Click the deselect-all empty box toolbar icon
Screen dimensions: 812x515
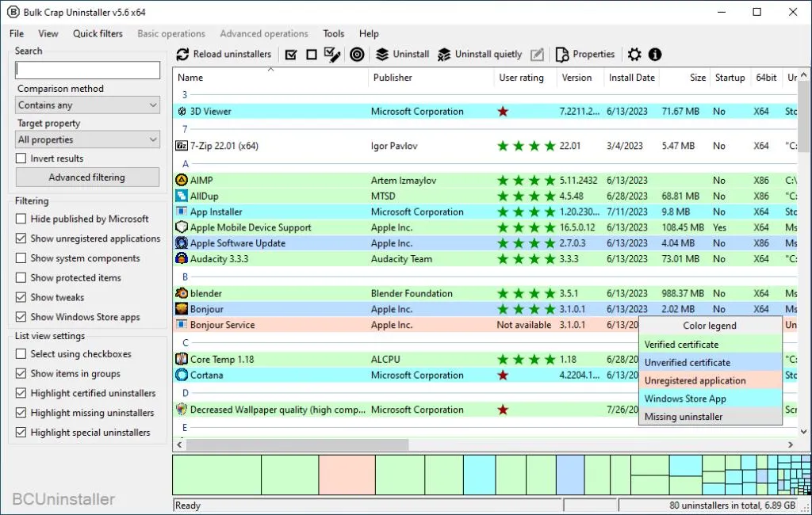tap(311, 55)
